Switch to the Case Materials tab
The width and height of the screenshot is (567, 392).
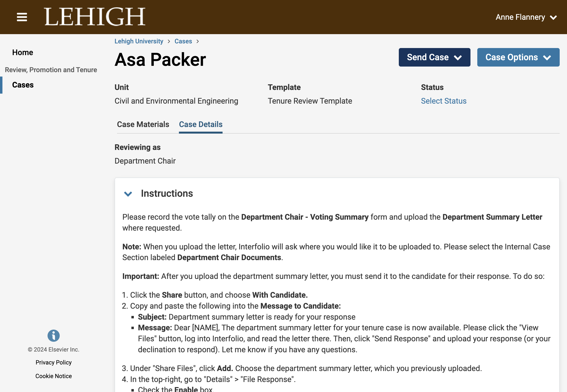point(143,124)
